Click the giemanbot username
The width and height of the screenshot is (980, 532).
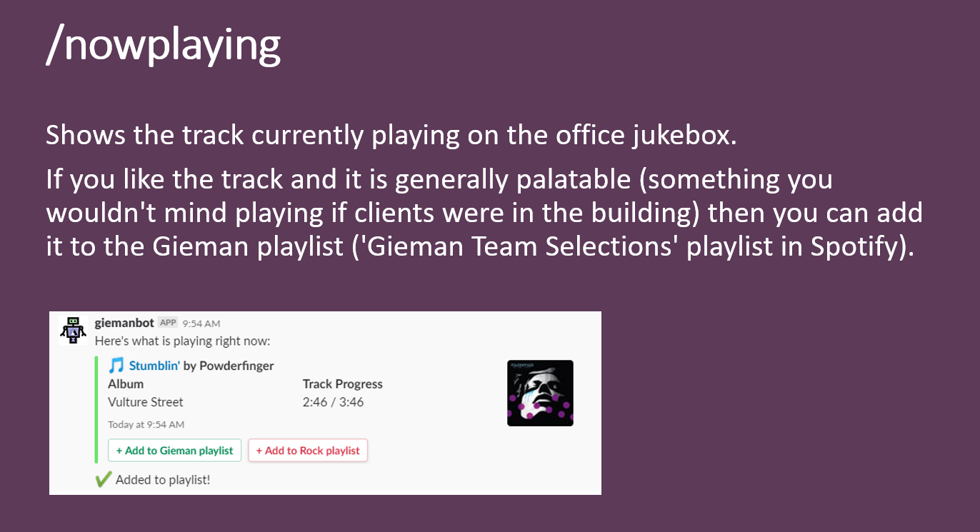point(124,323)
